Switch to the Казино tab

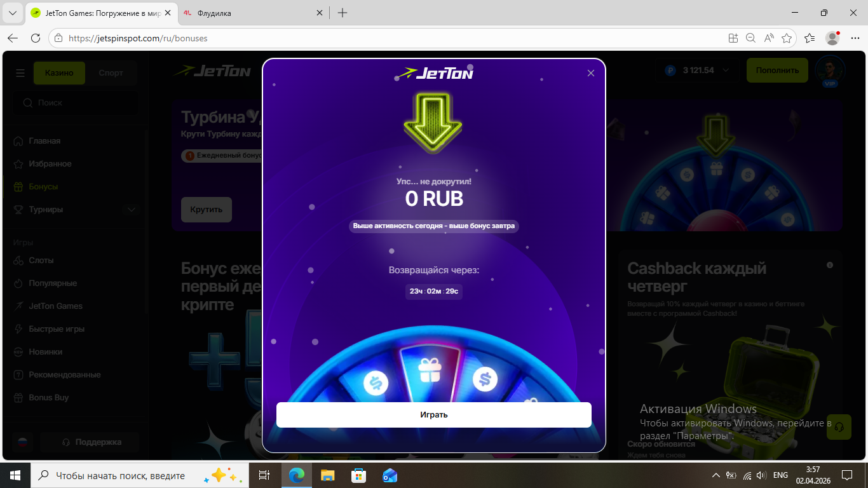(x=59, y=73)
